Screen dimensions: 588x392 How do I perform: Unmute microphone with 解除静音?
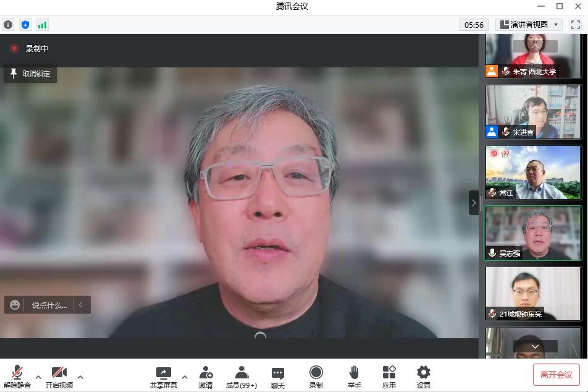(x=17, y=377)
